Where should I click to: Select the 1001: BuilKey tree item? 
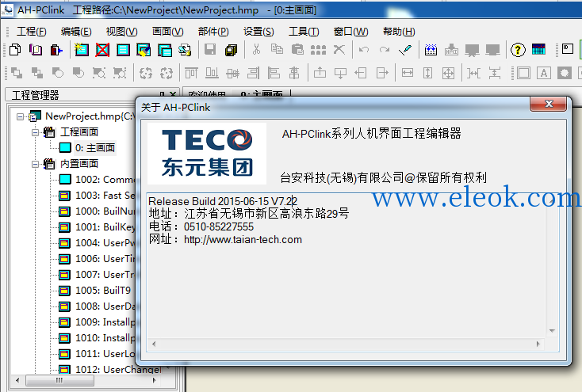pos(105,227)
